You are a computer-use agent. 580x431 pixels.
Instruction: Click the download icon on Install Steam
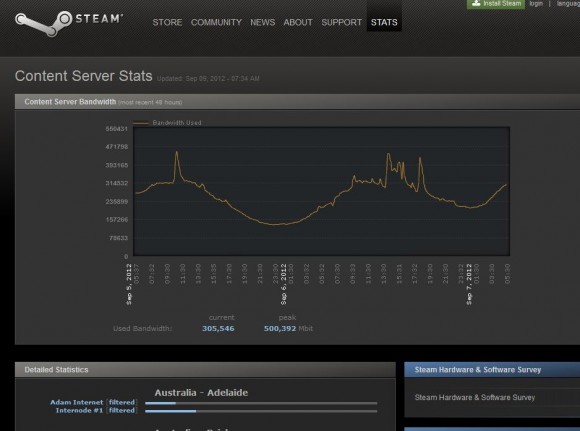pyautogui.click(x=476, y=3)
